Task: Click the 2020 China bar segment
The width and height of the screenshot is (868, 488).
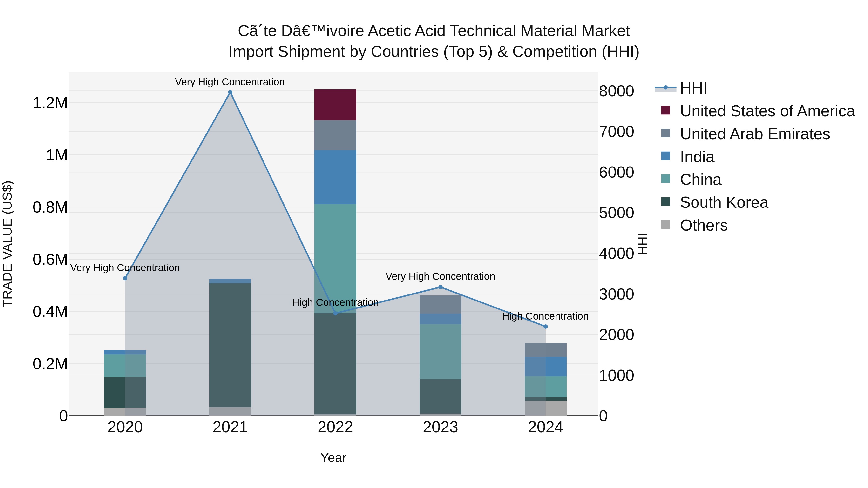Action: pos(125,366)
